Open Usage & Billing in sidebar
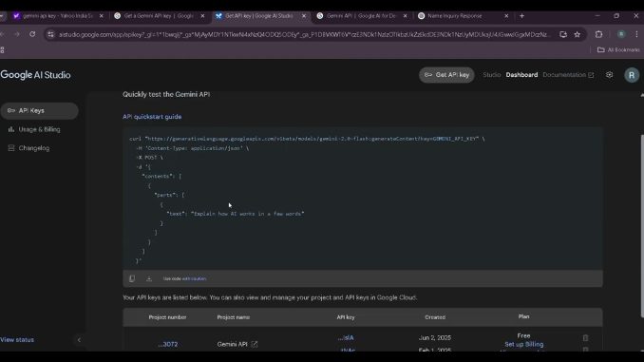Image resolution: width=644 pixels, height=362 pixels. click(x=40, y=129)
